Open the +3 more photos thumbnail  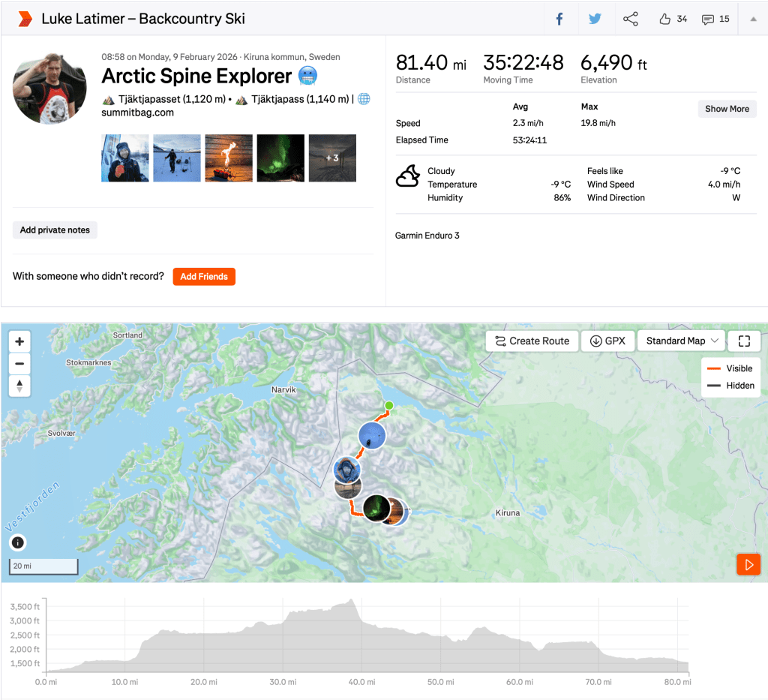(x=332, y=158)
